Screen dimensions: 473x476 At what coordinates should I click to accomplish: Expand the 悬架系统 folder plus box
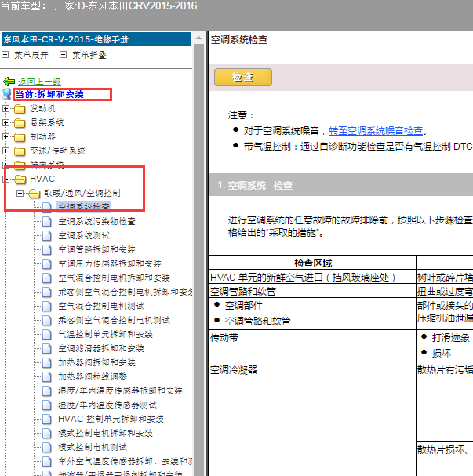pyautogui.click(x=5, y=122)
